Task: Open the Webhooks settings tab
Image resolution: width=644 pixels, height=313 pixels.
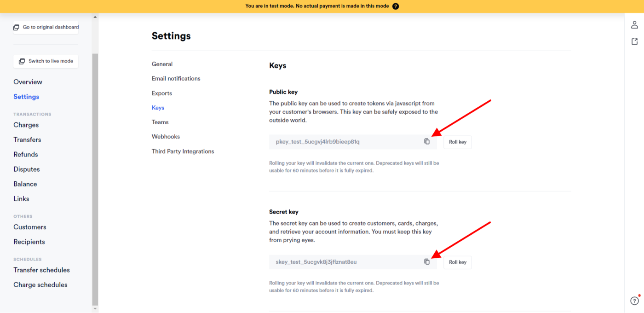Action: 166,137
